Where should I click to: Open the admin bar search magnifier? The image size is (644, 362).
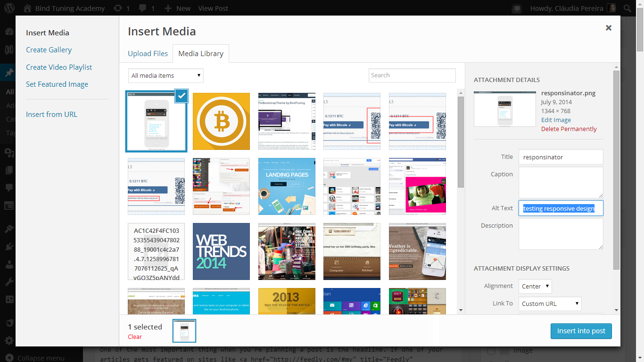[627, 8]
